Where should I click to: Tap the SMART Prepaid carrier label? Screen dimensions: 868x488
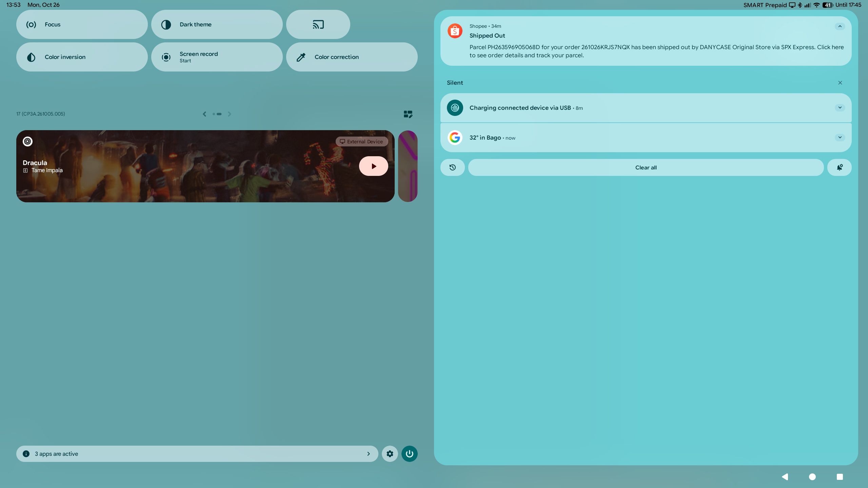[765, 5]
